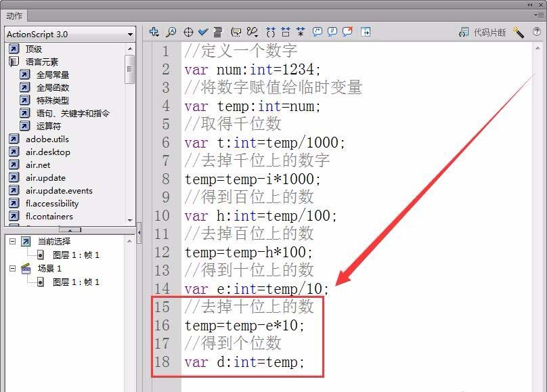
Task: Open the code snippets (代码片断) button
Action: [x=483, y=32]
